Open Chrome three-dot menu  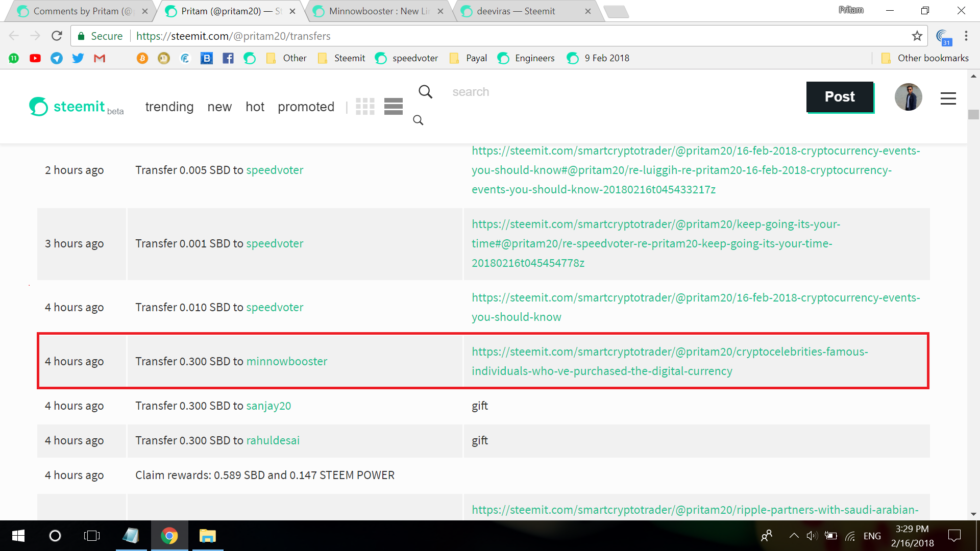(x=966, y=36)
